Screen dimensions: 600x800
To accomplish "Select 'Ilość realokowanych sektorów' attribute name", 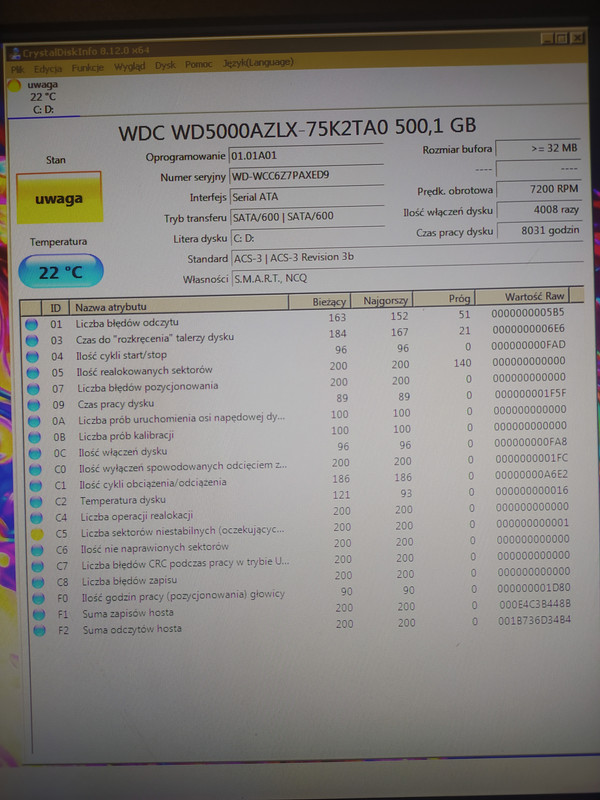I will coord(144,371).
